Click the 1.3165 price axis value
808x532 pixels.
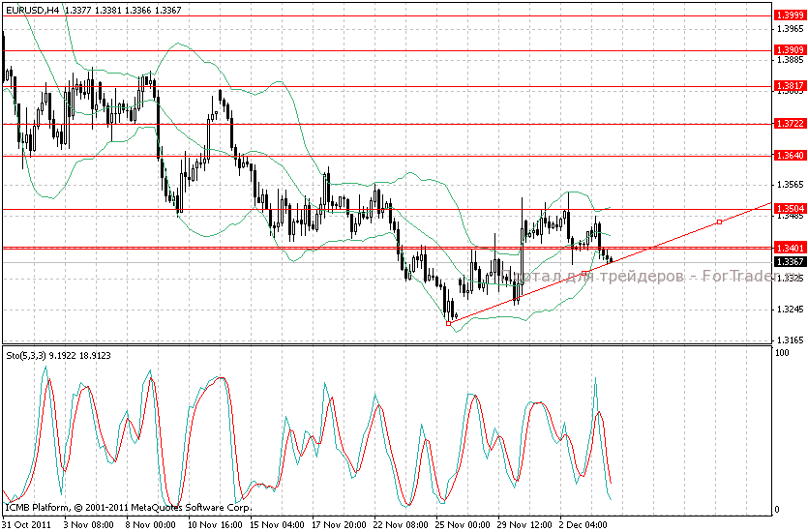point(791,340)
